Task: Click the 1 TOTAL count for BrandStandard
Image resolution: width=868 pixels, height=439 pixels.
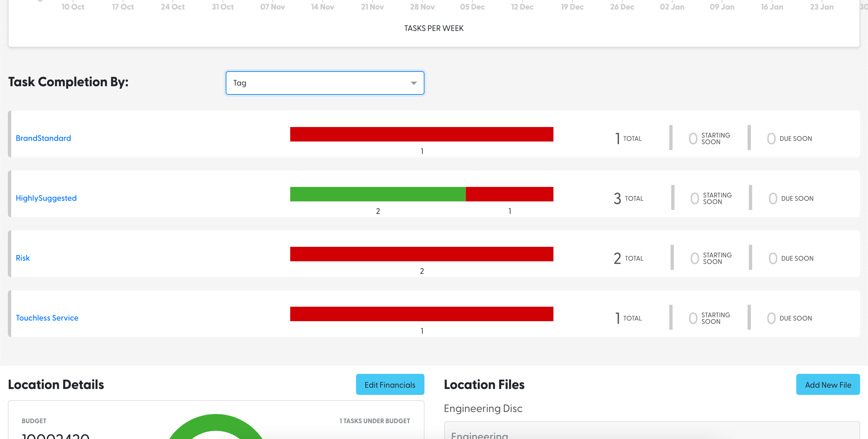Action: point(628,139)
